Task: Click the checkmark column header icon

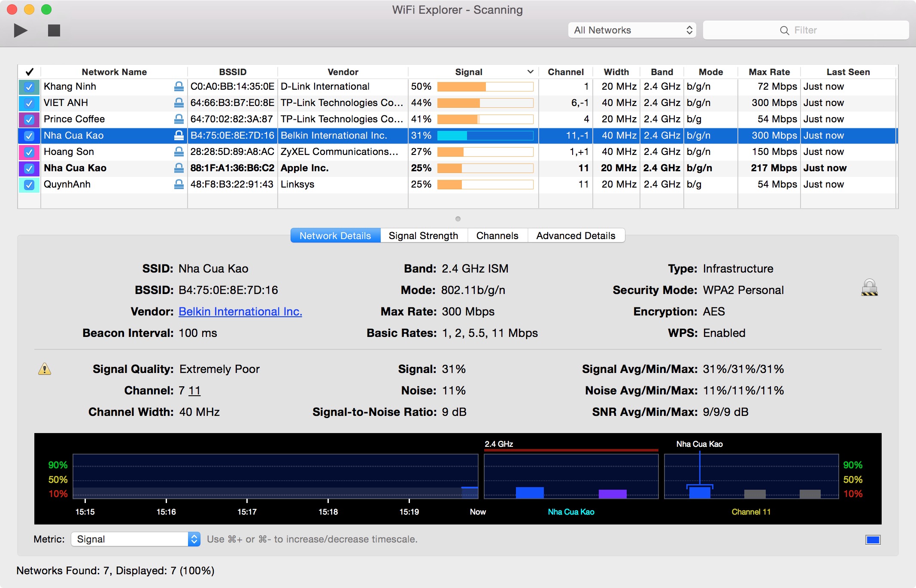Action: pyautogui.click(x=29, y=72)
